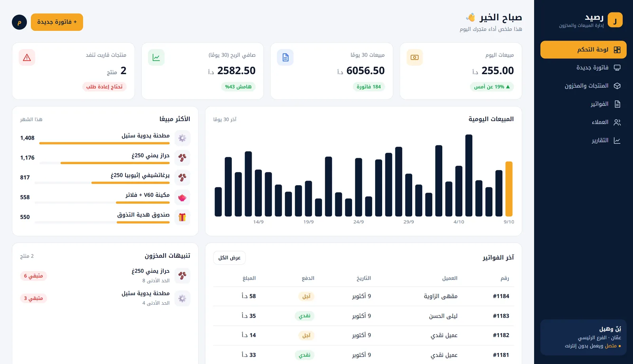This screenshot has width=633, height=364.
Task: Click the progress bar of مطحنة يدوية ستيل
Action: (104, 143)
